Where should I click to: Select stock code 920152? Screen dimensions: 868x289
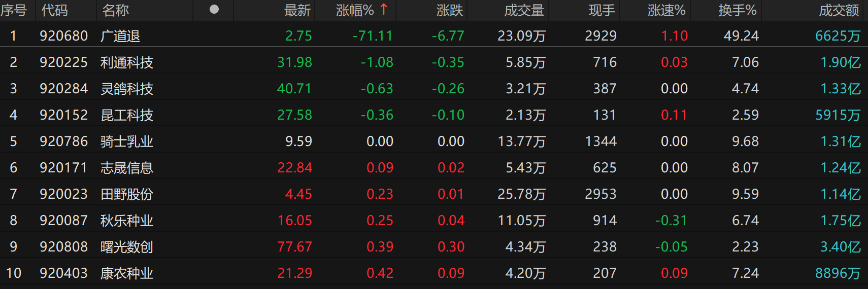pyautogui.click(x=64, y=115)
